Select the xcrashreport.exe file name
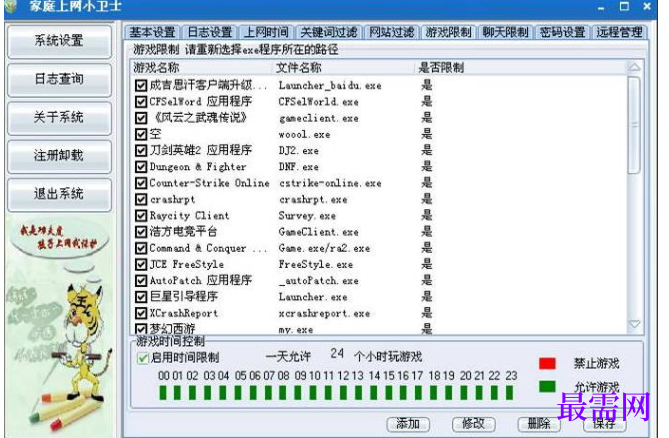 click(324, 313)
